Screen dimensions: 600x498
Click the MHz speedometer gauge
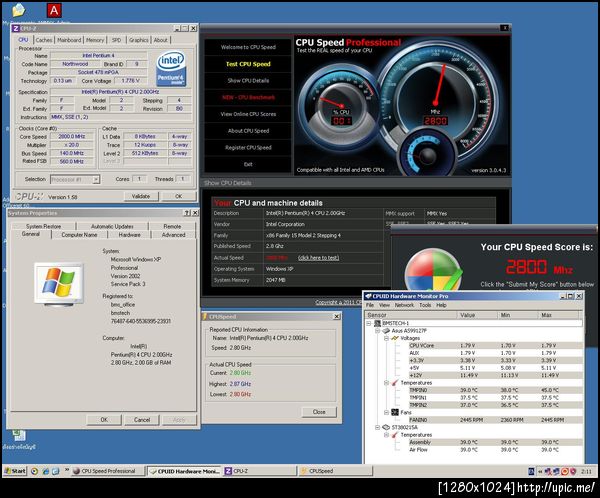point(435,100)
